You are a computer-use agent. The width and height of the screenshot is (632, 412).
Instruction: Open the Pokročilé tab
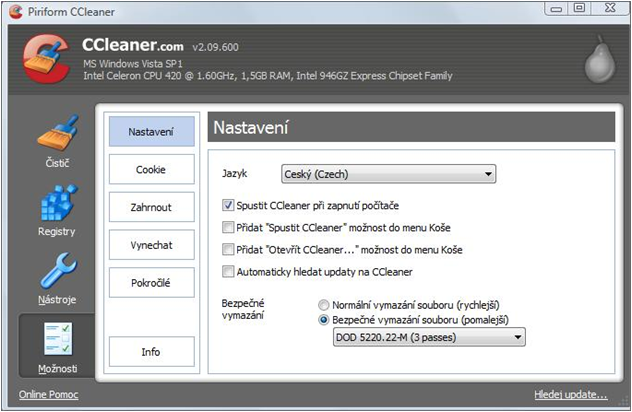152,283
